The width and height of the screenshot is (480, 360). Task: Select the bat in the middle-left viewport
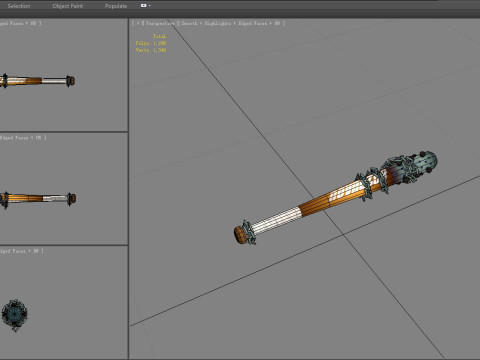click(x=38, y=199)
